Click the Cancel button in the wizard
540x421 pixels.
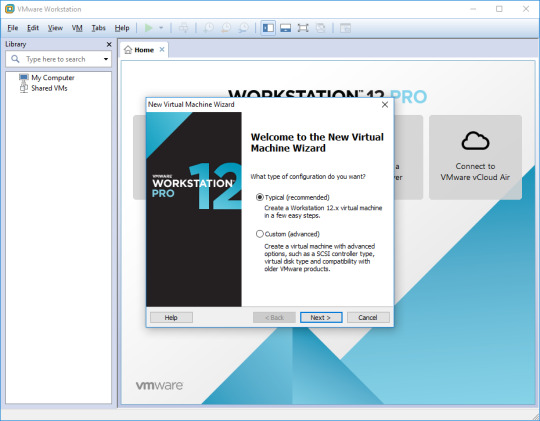[x=368, y=317]
